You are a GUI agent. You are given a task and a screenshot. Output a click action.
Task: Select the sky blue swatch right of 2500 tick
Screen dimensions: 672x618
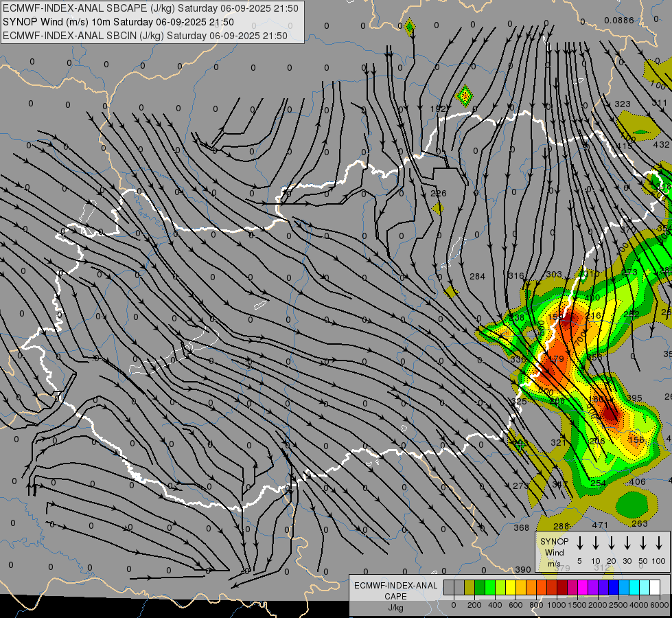(x=623, y=588)
